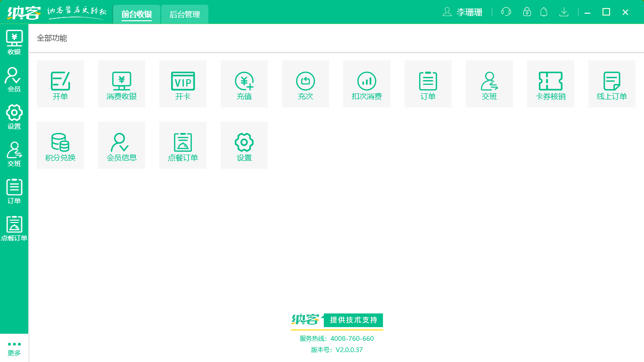Open 线上订单 online orders
644x362 pixels.
[612, 83]
